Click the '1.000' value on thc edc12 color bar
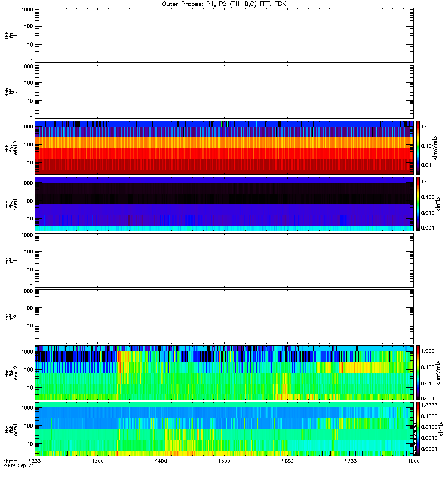 coord(428,351)
